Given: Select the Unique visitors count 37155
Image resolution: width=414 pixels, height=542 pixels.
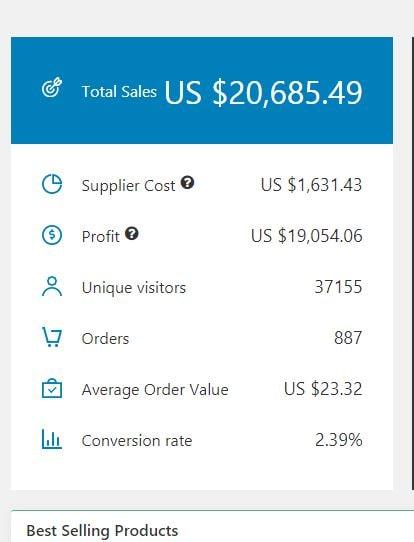Looking at the screenshot, I should click(338, 287).
